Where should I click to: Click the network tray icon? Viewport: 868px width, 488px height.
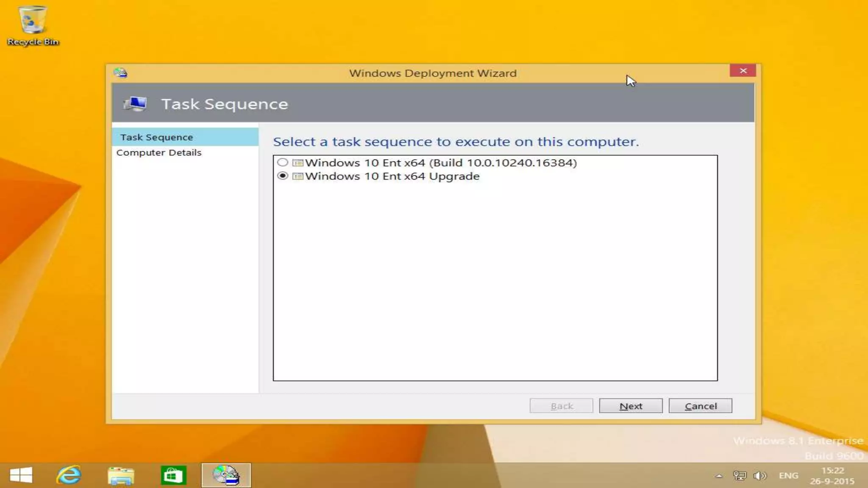[x=740, y=476]
